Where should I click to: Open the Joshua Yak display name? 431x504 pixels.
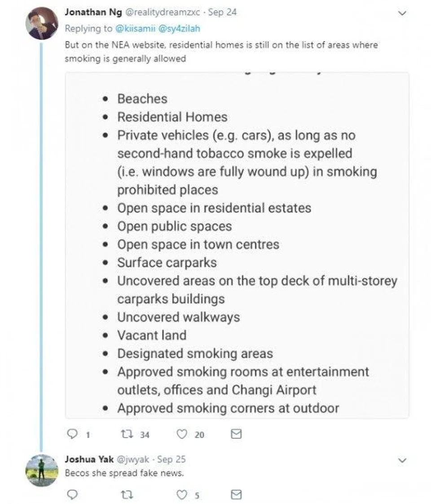click(89, 459)
